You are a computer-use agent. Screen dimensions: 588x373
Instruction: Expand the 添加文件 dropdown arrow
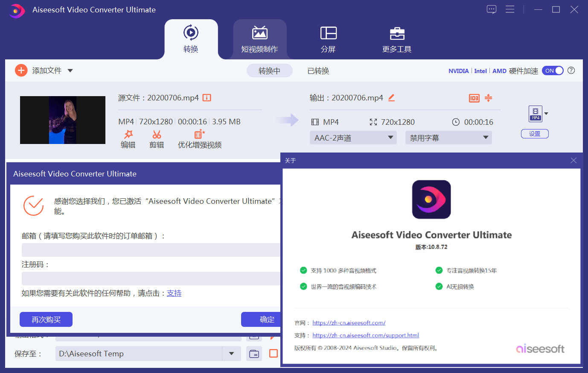coord(70,70)
